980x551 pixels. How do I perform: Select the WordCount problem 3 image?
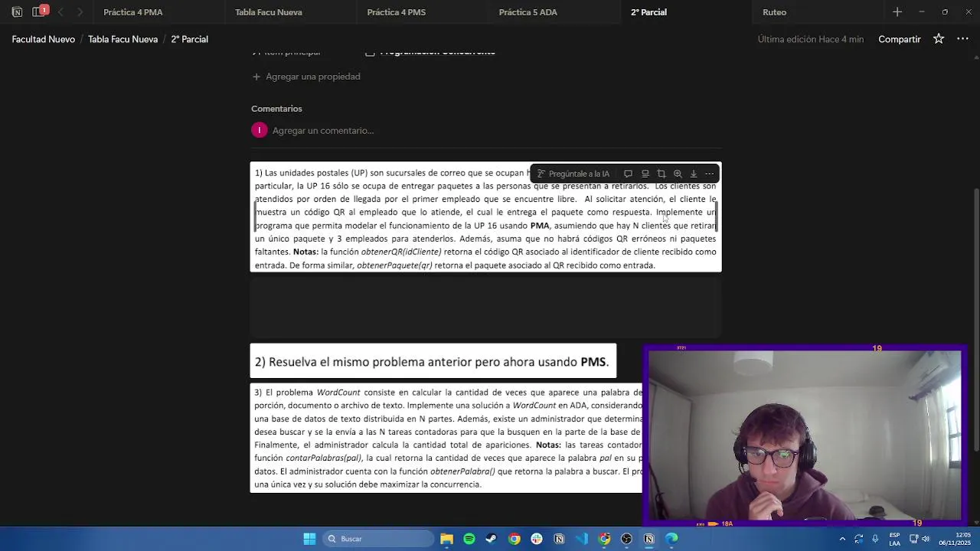[446, 438]
